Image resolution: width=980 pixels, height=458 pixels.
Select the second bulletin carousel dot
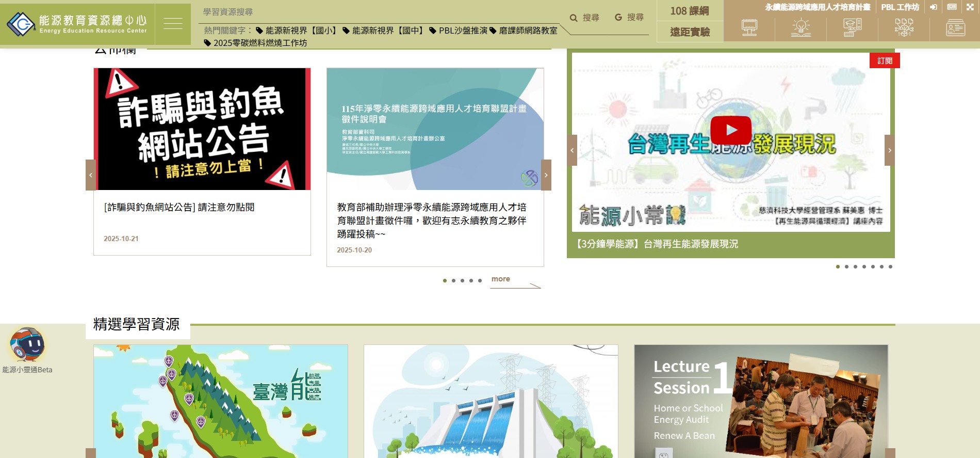(x=453, y=281)
